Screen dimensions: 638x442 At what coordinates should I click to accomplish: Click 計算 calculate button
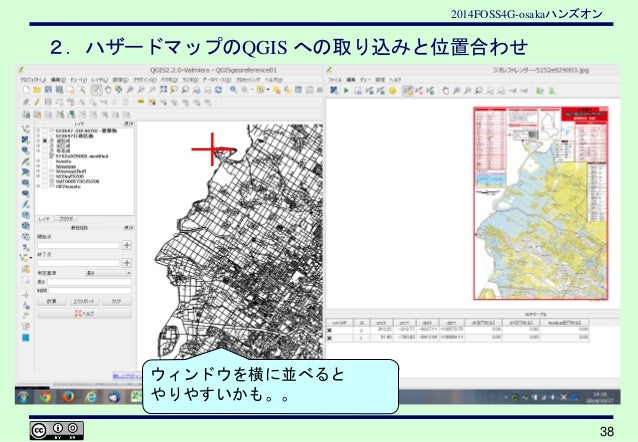coord(52,302)
